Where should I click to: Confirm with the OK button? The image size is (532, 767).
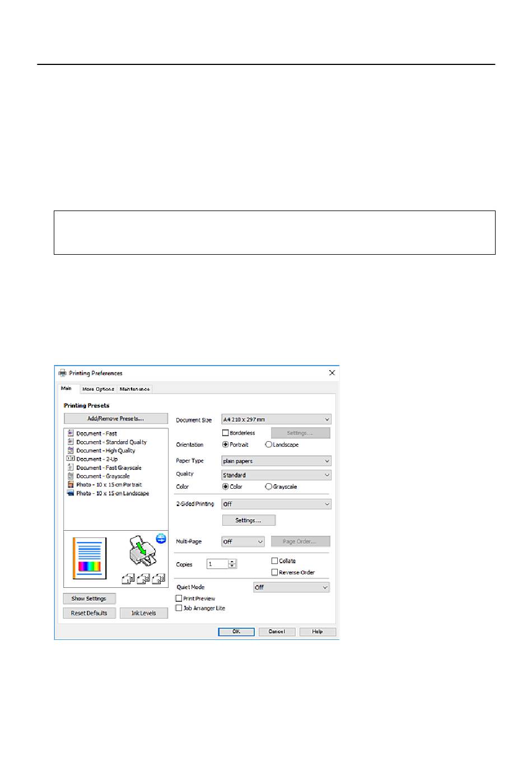(236, 632)
